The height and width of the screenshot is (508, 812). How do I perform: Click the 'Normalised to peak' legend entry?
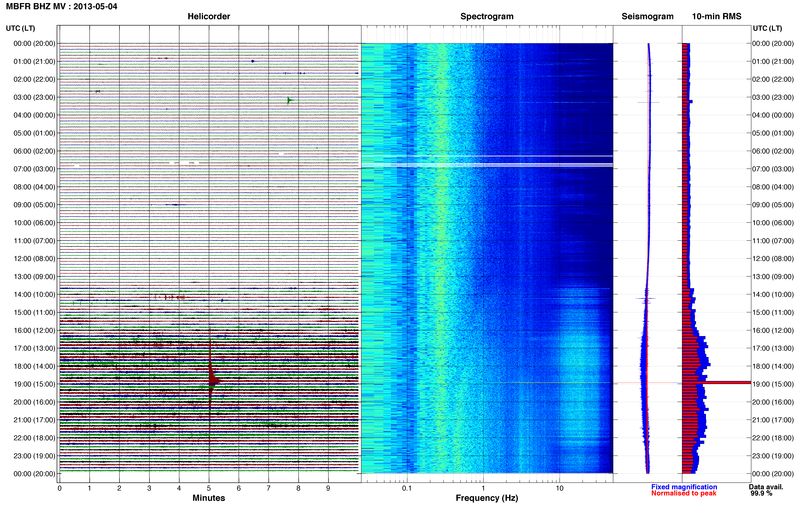coord(684,493)
